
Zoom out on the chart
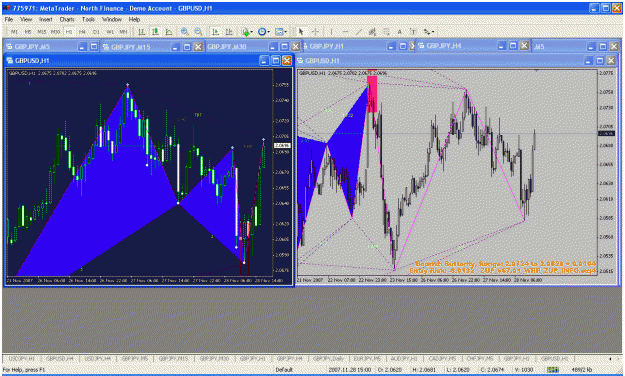198,32
